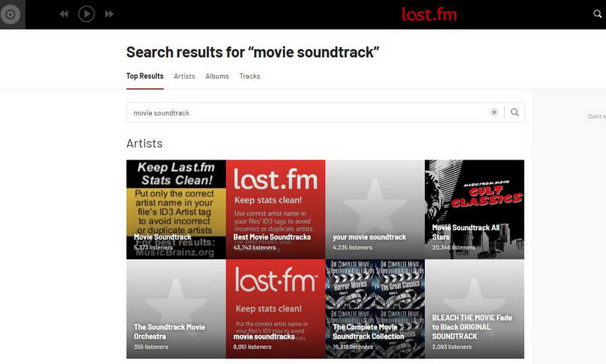Skip to previous track in player
The height and width of the screenshot is (364, 606).
(64, 14)
